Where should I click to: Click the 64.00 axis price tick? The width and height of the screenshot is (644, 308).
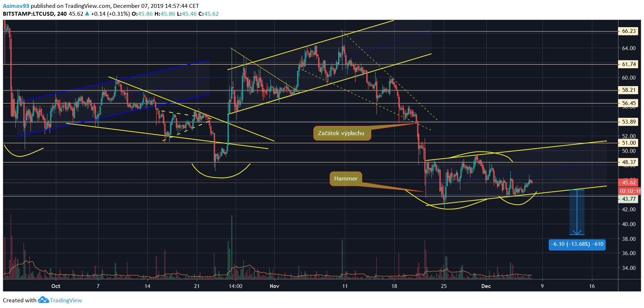(629, 48)
